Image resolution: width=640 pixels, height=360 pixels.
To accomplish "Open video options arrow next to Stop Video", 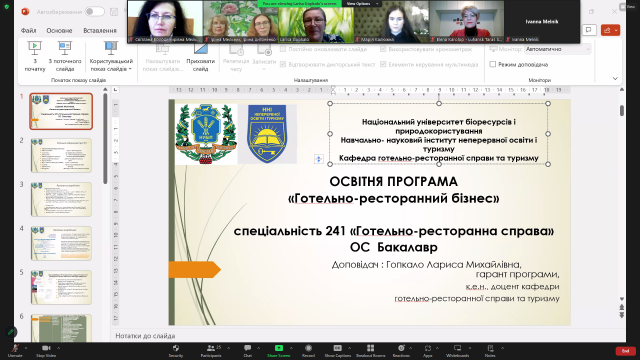I will click(x=58, y=348).
